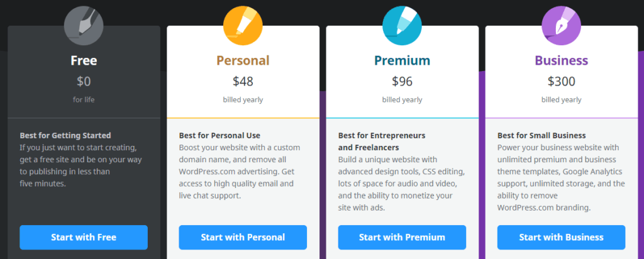Click the gray pen icon above Free
The width and height of the screenshot is (644, 259).
click(84, 25)
